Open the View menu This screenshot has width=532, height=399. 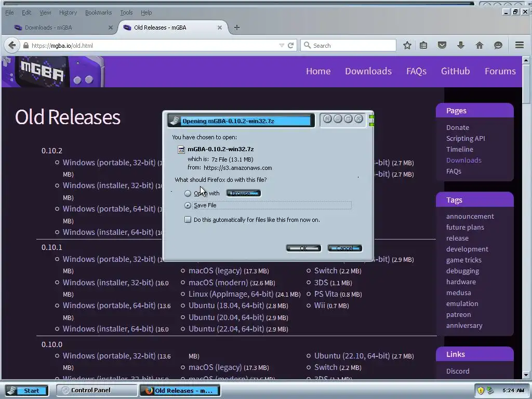[45, 12]
